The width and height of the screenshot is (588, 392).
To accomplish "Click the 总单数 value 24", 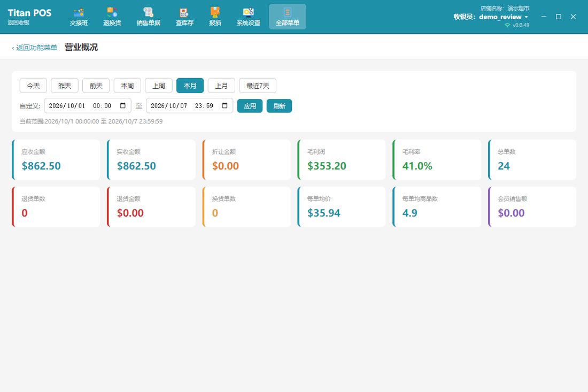I will pos(504,166).
